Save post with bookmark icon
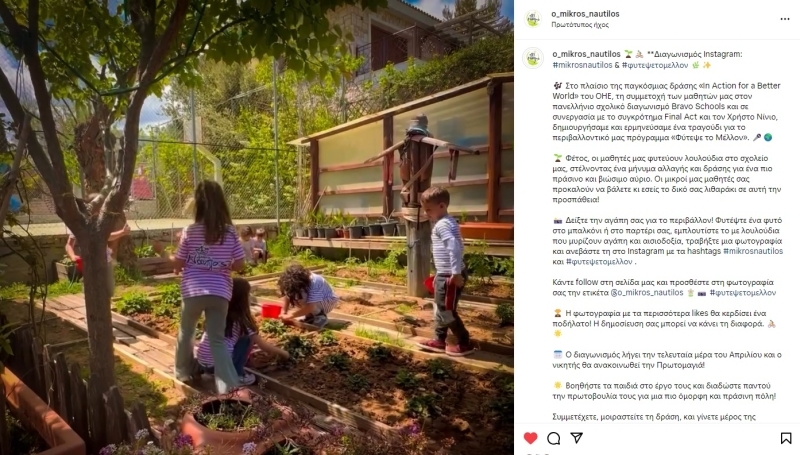Viewport: 800px width, 455px height. pos(786,438)
